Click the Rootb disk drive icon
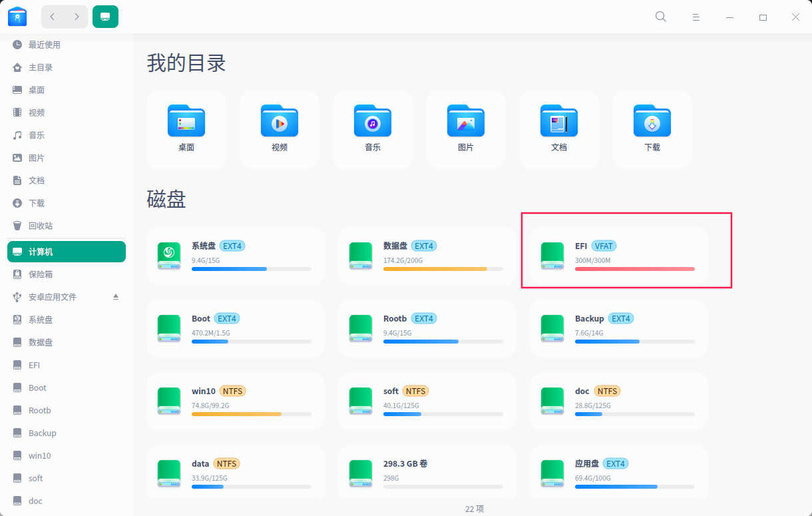 (361, 329)
